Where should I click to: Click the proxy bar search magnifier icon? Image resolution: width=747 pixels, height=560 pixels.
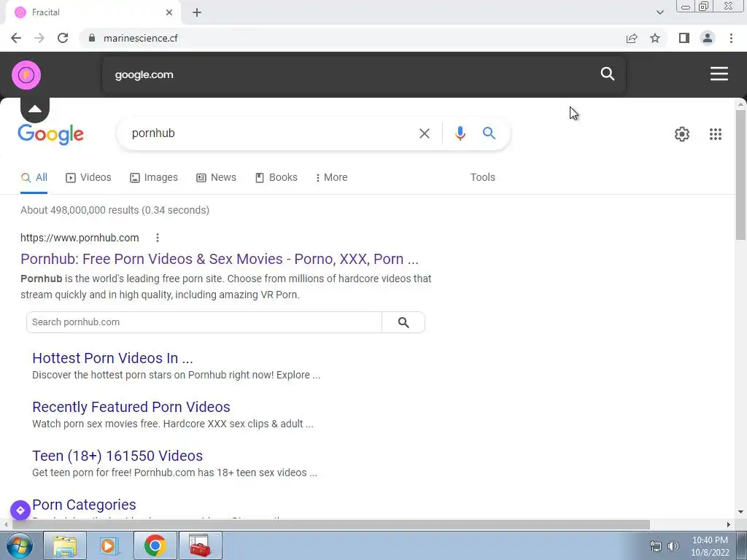tap(608, 74)
